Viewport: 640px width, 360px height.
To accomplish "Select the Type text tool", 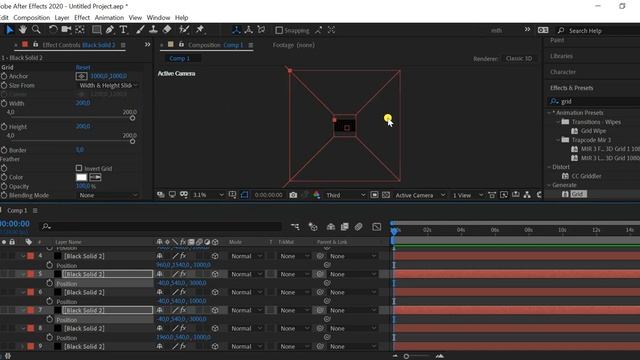I will [x=123, y=30].
